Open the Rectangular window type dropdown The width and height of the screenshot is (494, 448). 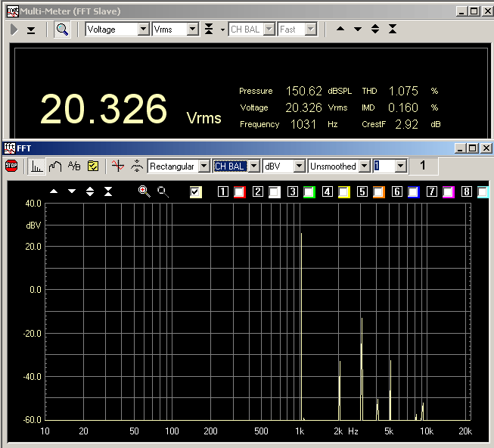[204, 166]
